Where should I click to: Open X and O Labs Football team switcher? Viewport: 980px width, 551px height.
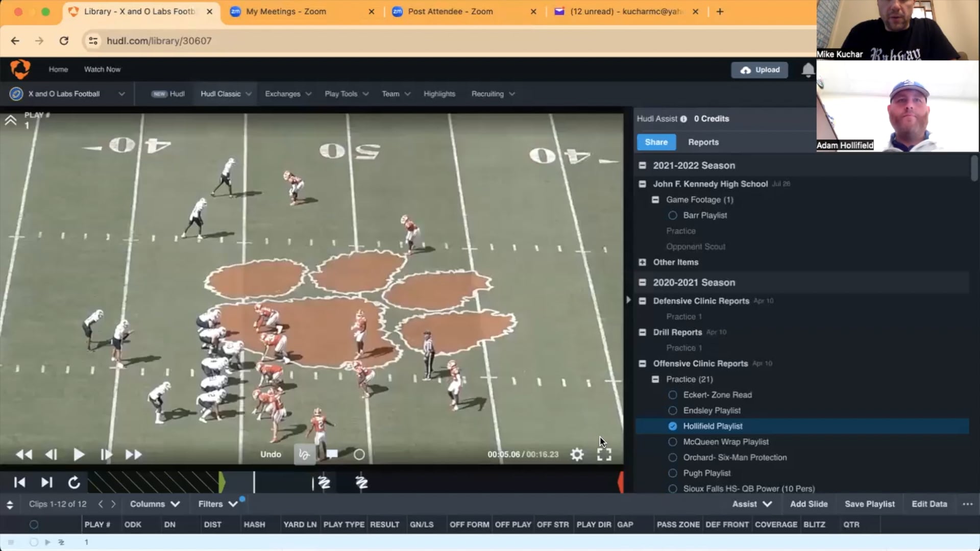(67, 94)
